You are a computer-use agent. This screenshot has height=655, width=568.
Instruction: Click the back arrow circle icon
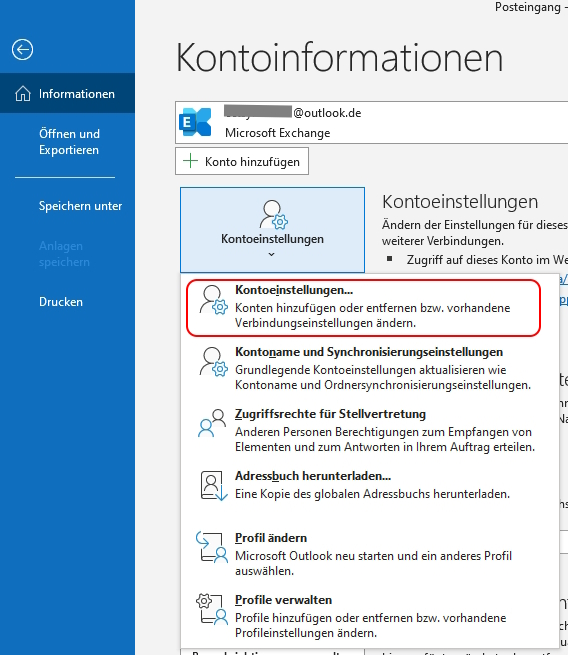point(22,50)
